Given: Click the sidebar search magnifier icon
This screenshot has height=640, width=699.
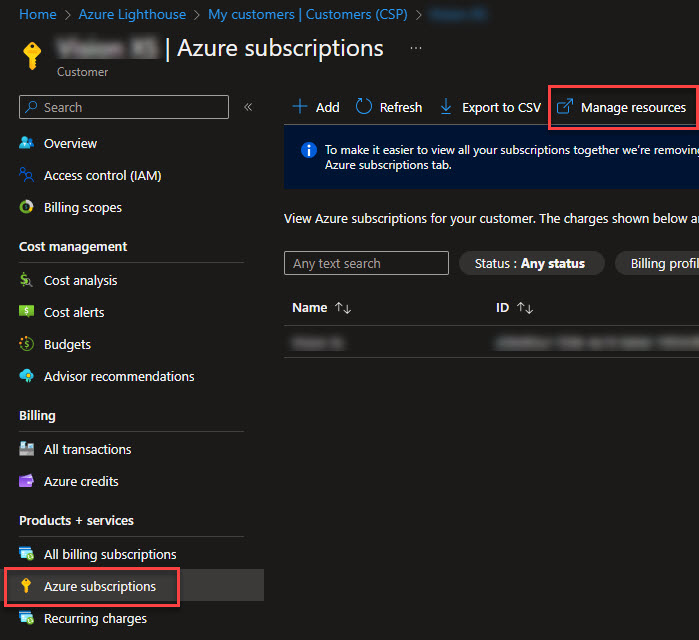Looking at the screenshot, I should pos(31,107).
